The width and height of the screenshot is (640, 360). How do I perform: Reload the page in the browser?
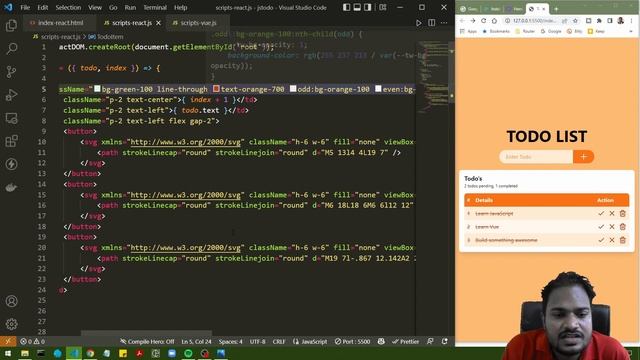(483, 21)
